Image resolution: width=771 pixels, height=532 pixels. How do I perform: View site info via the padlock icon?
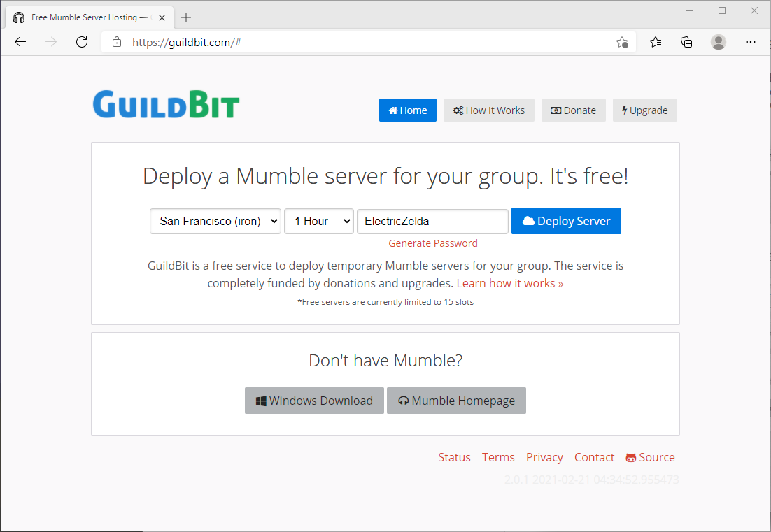click(117, 42)
